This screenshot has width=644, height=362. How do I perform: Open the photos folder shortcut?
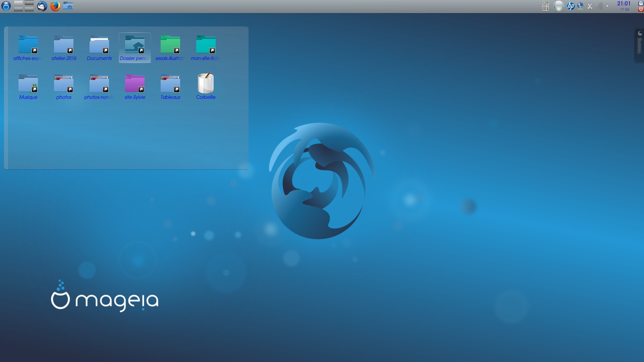[64, 87]
